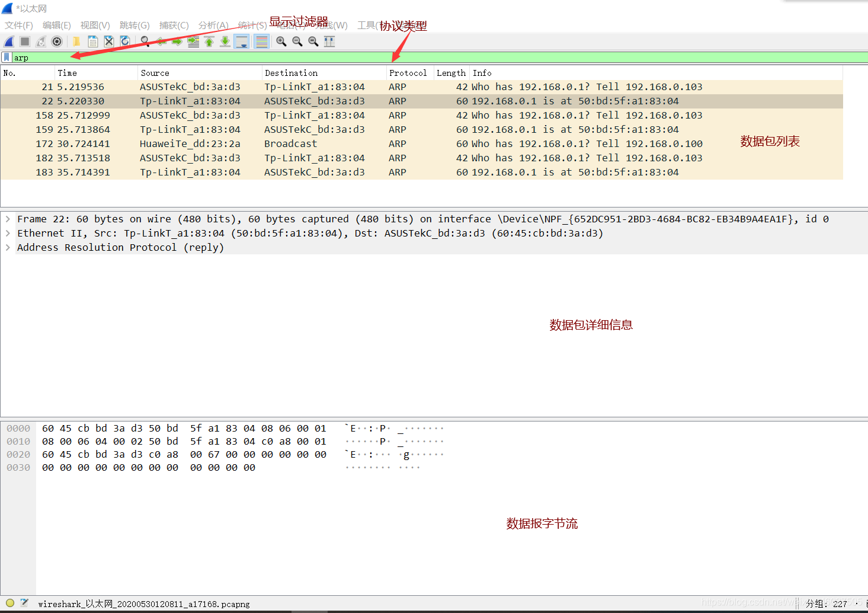Select packet 183 at time 35.714391
Image resolution: width=868 pixels, height=613 pixels.
coord(421,173)
